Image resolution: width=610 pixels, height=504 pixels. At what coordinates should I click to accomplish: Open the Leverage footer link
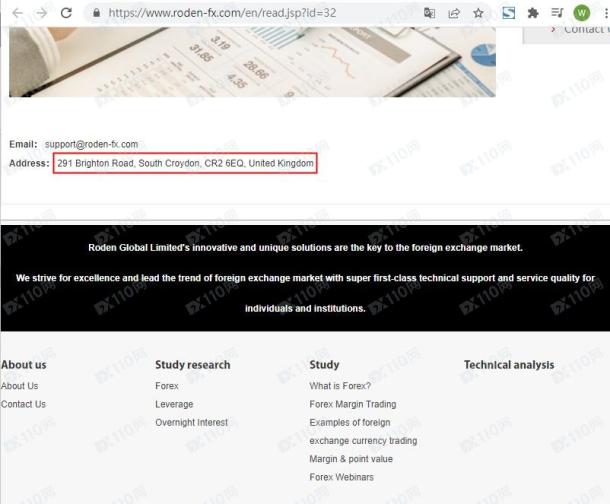(174, 404)
